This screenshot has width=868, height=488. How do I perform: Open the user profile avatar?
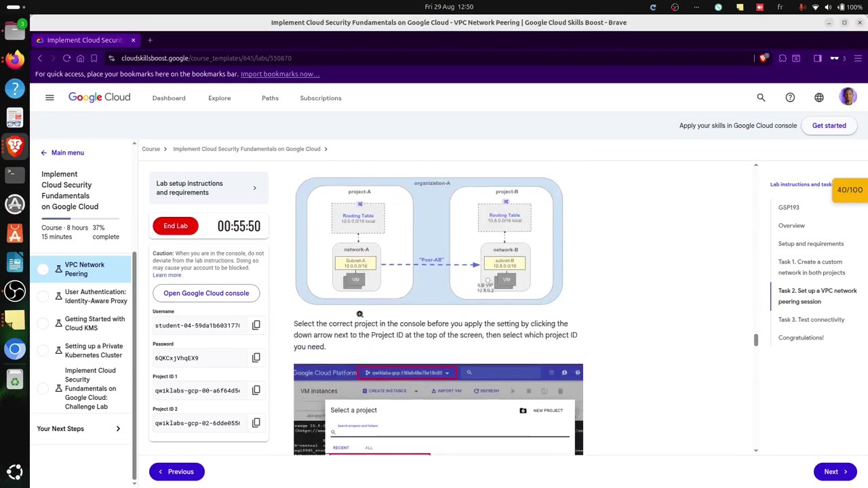848,97
